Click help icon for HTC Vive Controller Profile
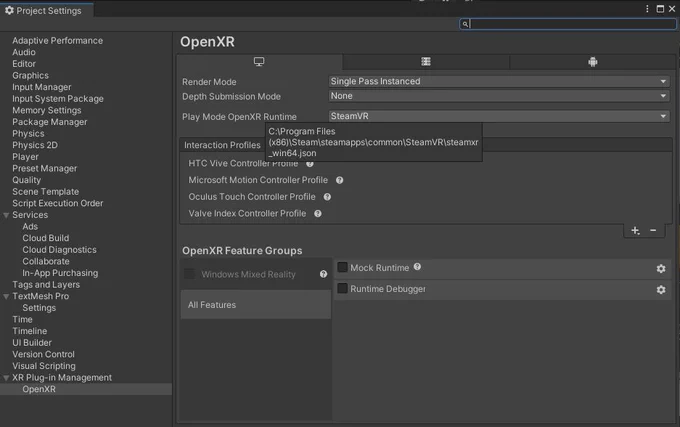680x427 pixels. tap(310, 164)
